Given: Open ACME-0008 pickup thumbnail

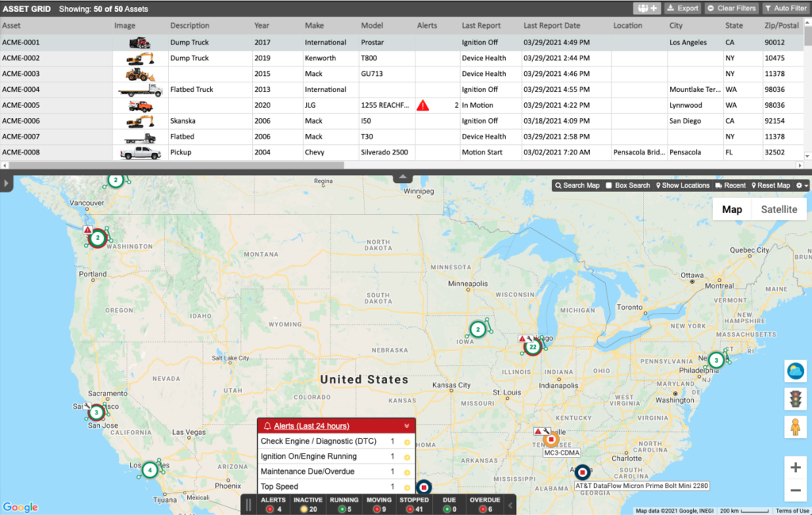Looking at the screenshot, I should tap(140, 153).
